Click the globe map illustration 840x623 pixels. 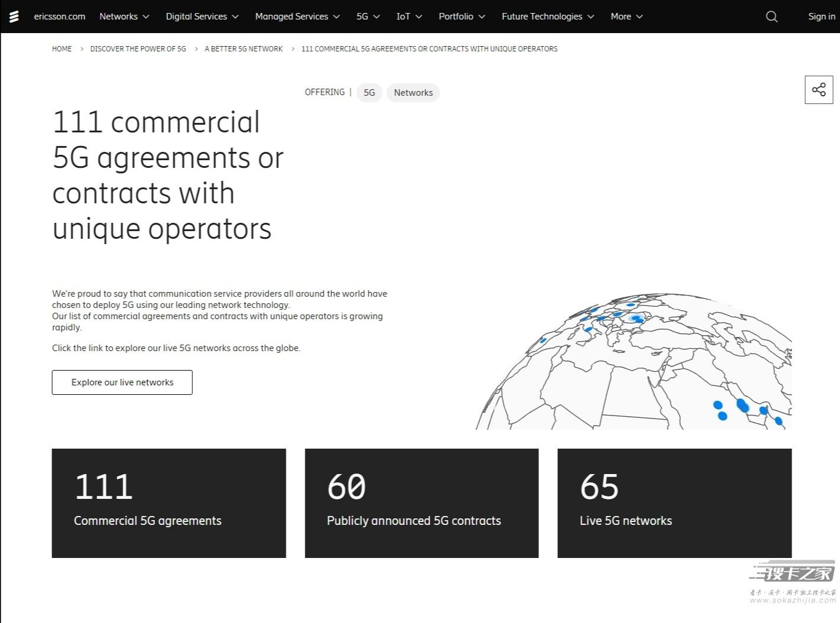coord(634,362)
